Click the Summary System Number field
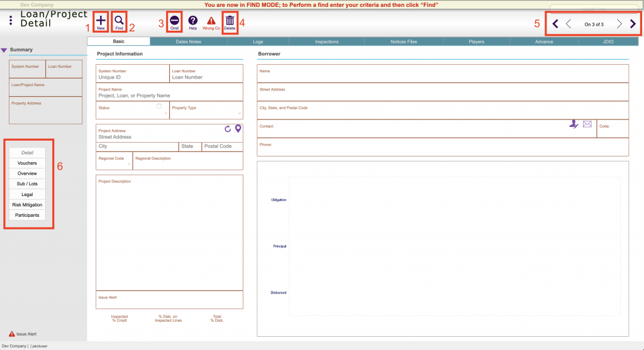Viewport: 644px width, 350px height. click(27, 69)
